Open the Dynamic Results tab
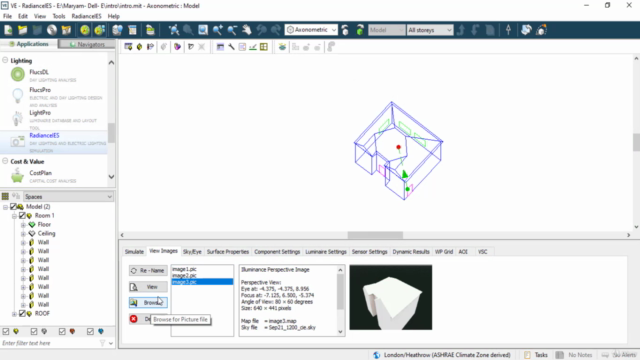640x360 pixels. (411, 252)
